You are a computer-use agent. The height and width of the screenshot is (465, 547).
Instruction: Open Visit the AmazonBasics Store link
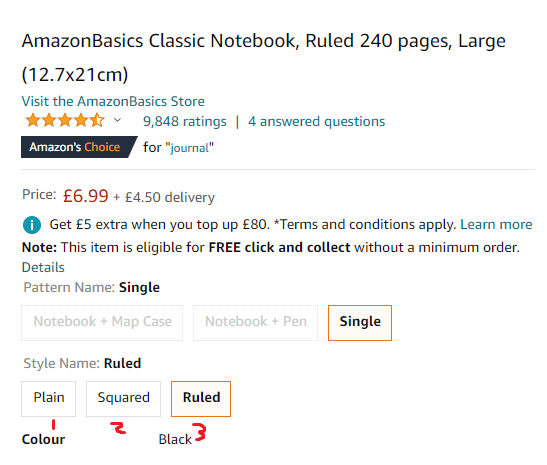[x=113, y=102]
